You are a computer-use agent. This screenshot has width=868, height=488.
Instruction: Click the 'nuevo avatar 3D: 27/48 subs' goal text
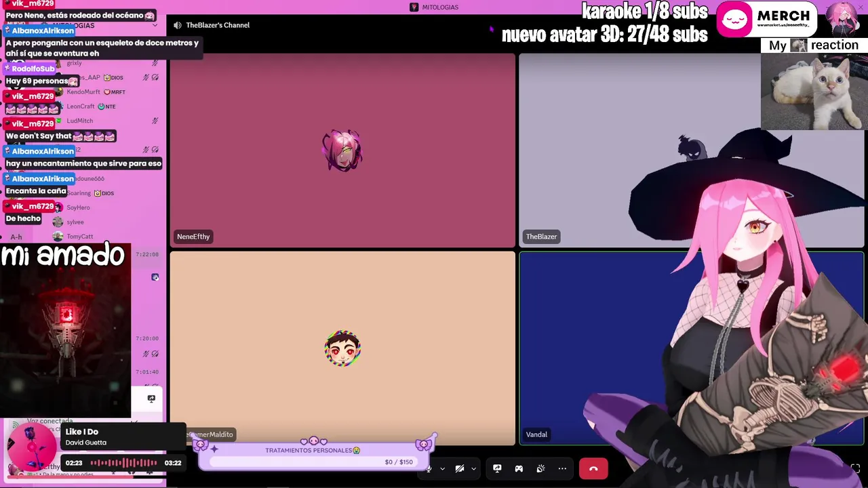(605, 35)
